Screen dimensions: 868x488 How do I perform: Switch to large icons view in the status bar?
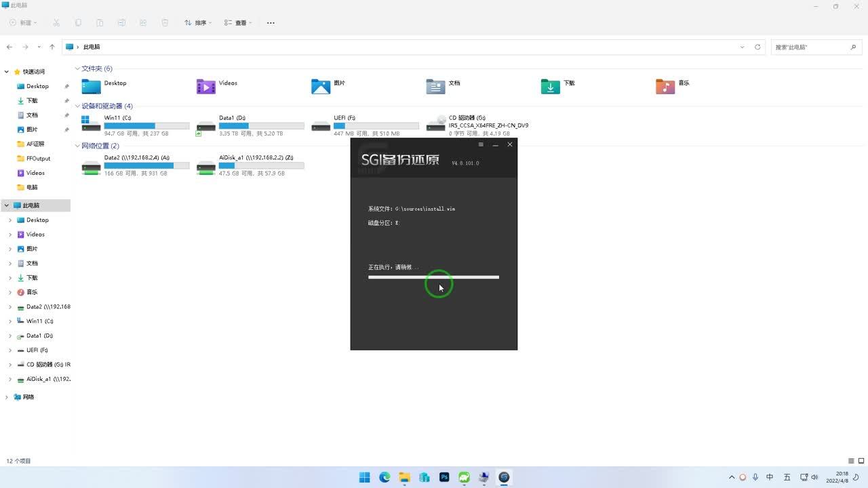[861, 461]
